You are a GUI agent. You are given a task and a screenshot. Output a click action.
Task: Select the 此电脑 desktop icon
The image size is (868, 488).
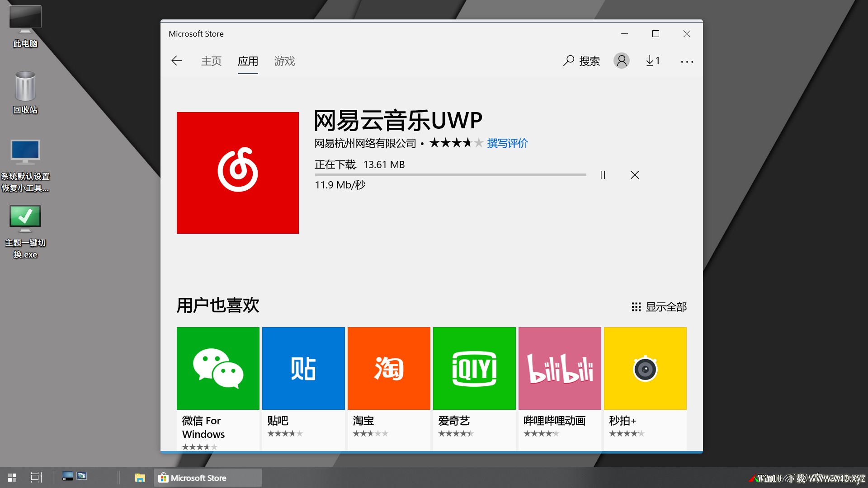point(25,27)
